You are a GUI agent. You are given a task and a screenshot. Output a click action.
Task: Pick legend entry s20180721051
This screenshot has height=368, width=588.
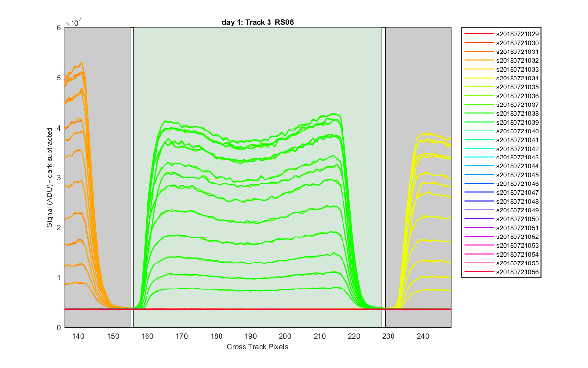click(517, 228)
